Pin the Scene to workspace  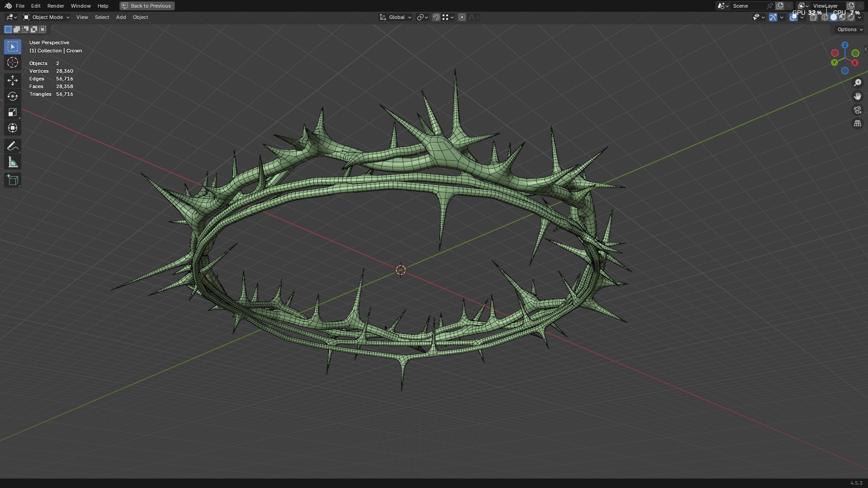(x=770, y=6)
